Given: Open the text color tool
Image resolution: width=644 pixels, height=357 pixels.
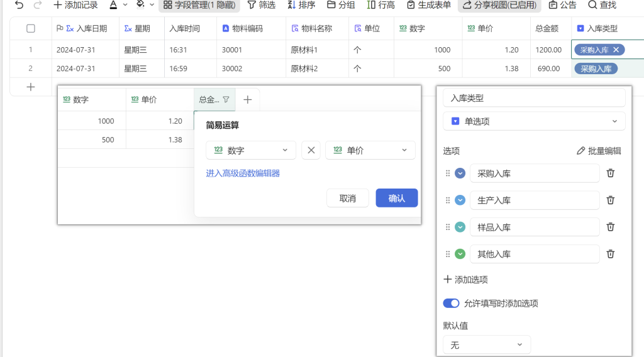Looking at the screenshot, I should click(x=113, y=5).
